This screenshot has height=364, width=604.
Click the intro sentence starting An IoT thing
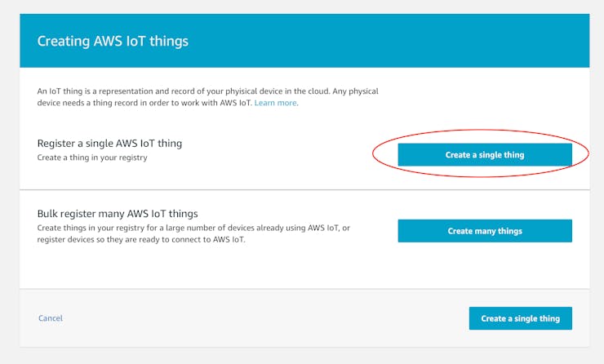[208, 97]
